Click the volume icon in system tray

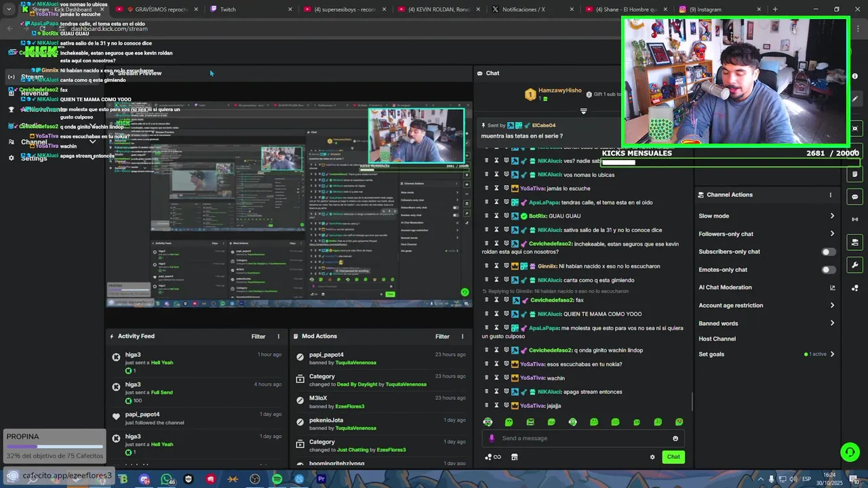pos(793,479)
